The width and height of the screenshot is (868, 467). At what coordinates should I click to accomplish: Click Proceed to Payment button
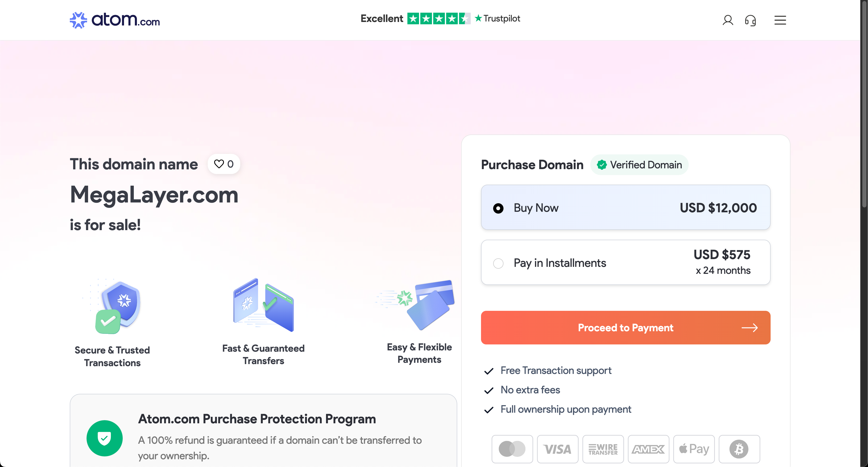pyautogui.click(x=625, y=327)
